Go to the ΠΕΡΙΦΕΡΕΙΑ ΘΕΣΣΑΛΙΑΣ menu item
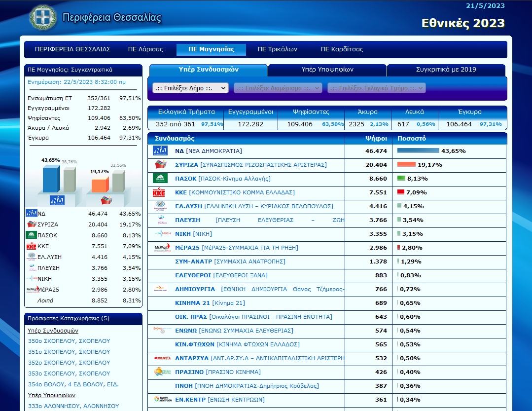The width and height of the screenshot is (532, 411). [x=72, y=49]
